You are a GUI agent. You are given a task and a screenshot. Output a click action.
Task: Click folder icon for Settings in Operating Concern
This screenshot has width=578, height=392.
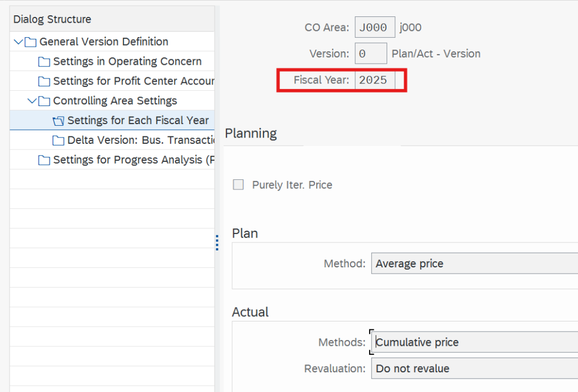(44, 61)
